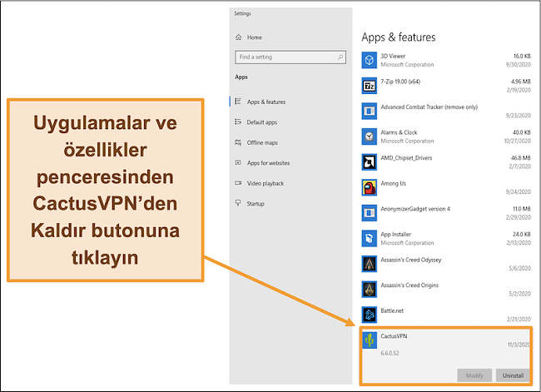Click the Home icon in sidebar
This screenshot has width=541, height=392.
pyautogui.click(x=238, y=37)
